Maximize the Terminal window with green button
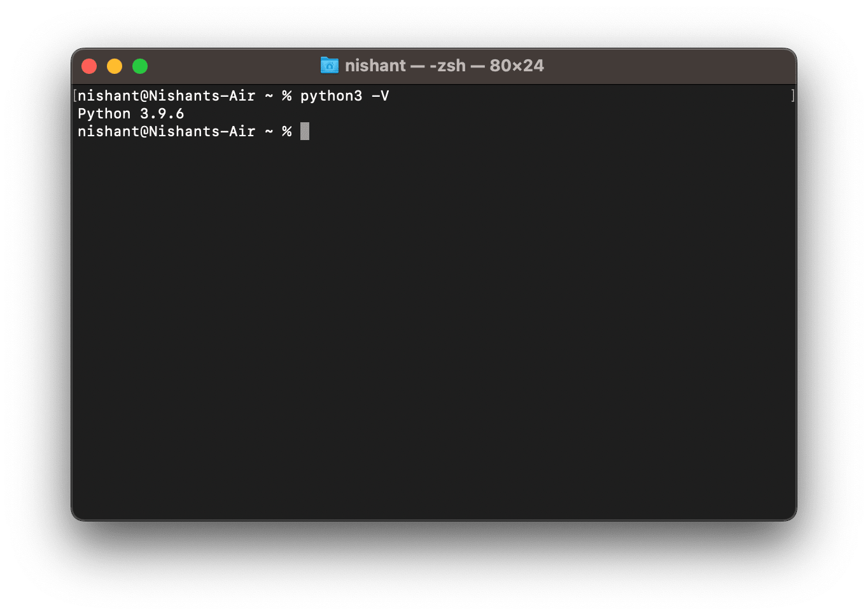This screenshot has width=868, height=615. tap(140, 66)
